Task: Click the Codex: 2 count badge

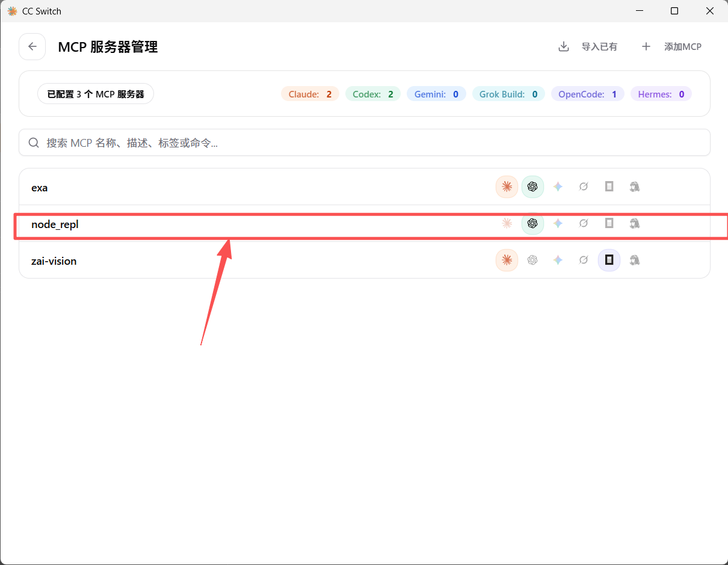Action: pos(373,94)
